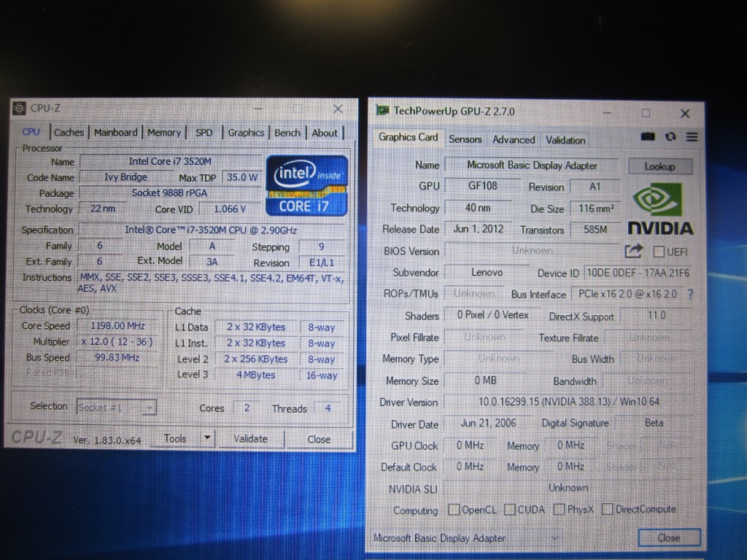Image resolution: width=747 pixels, height=560 pixels.
Task: Enable the OpenCL checkbox
Action: pyautogui.click(x=454, y=510)
